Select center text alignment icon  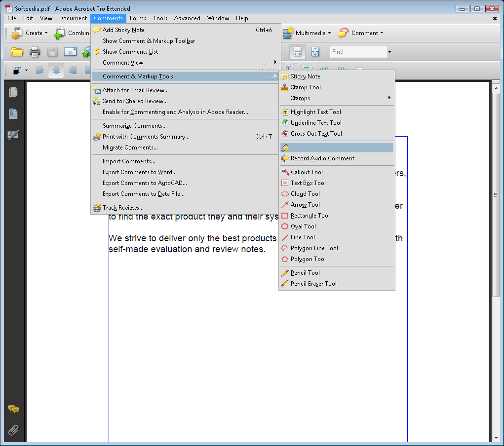56,70
